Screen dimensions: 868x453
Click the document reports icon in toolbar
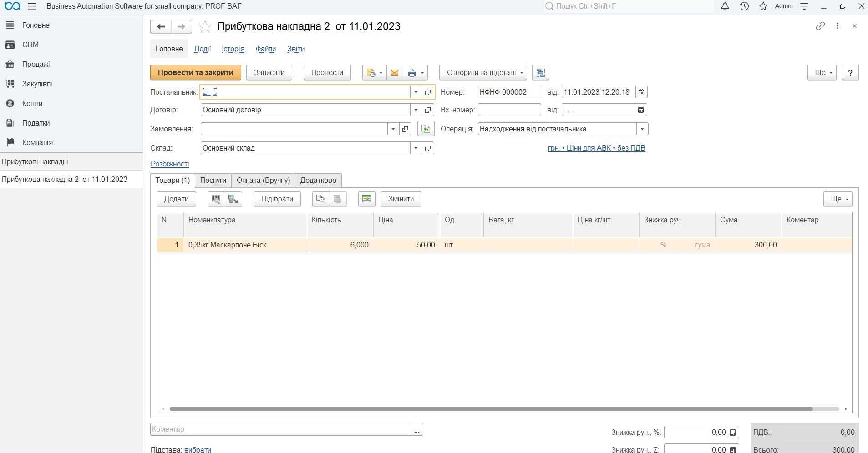click(371, 73)
